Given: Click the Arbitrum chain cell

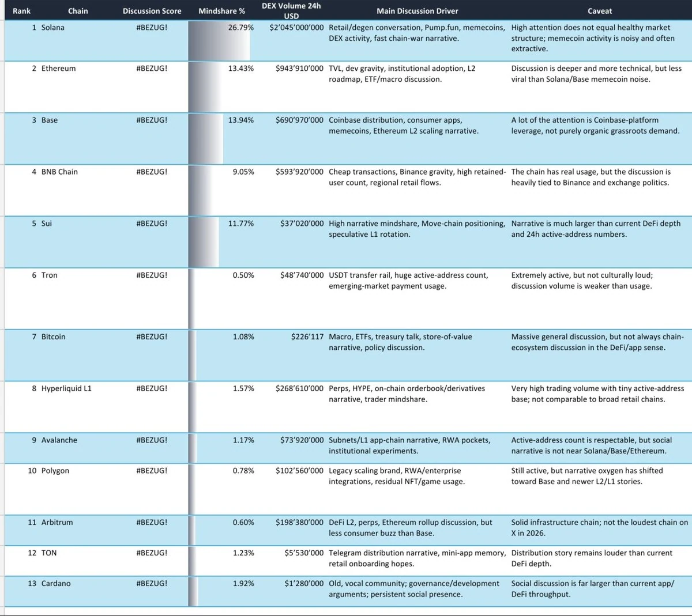Looking at the screenshot, I should (x=57, y=523).
